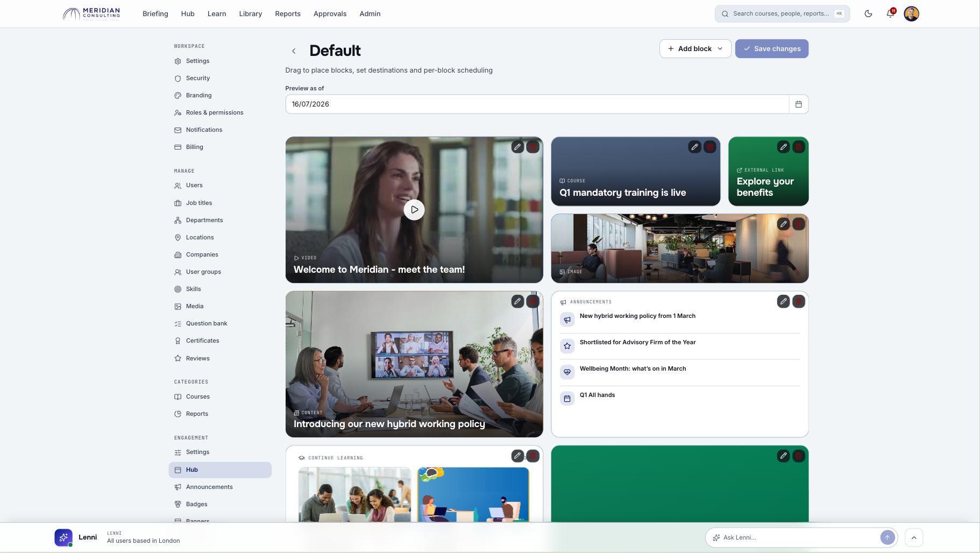Open the Hub top navigation item
Screen dimensions: 980x553
188,14
